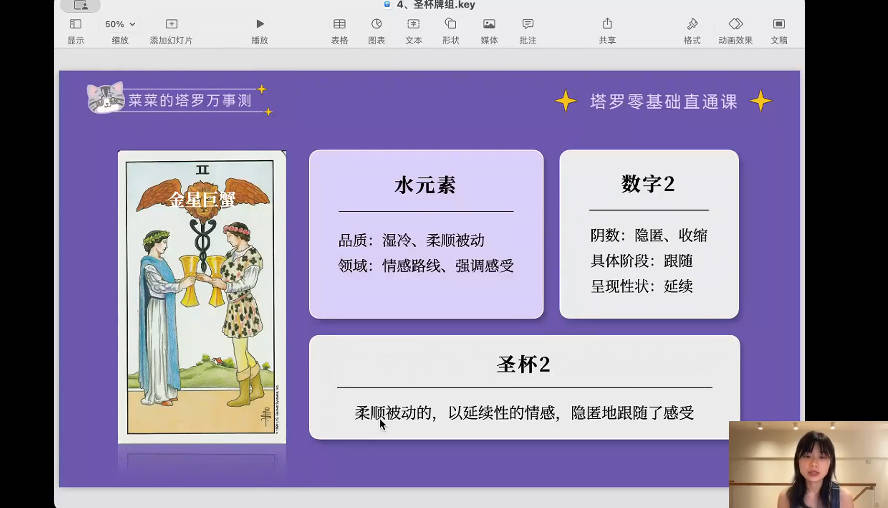Select the Two of Cups tarot card image

click(202, 296)
